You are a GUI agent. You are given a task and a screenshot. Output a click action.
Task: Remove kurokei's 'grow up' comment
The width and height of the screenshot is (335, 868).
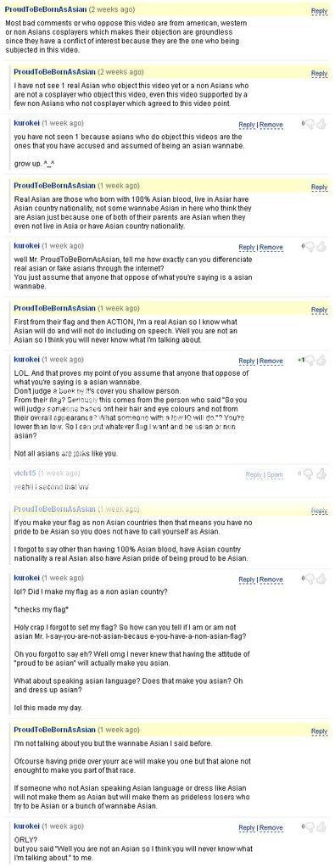point(271,125)
